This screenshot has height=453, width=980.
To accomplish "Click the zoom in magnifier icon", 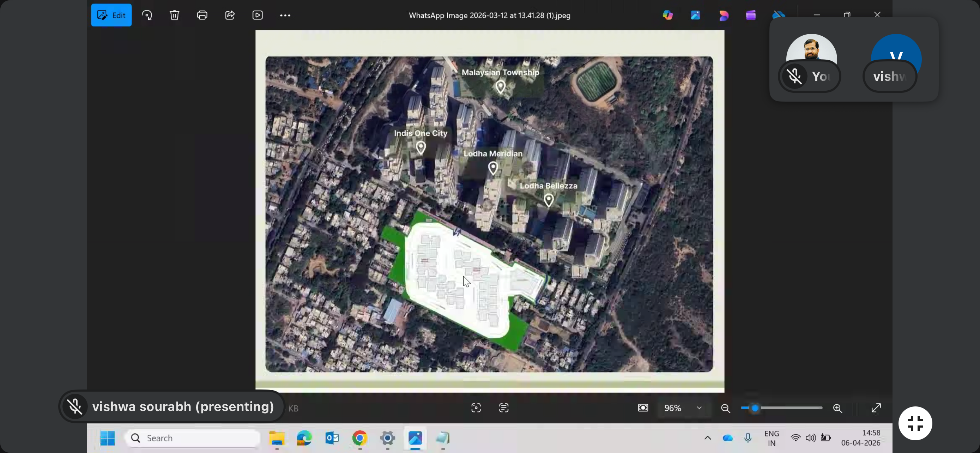I will 837,408.
